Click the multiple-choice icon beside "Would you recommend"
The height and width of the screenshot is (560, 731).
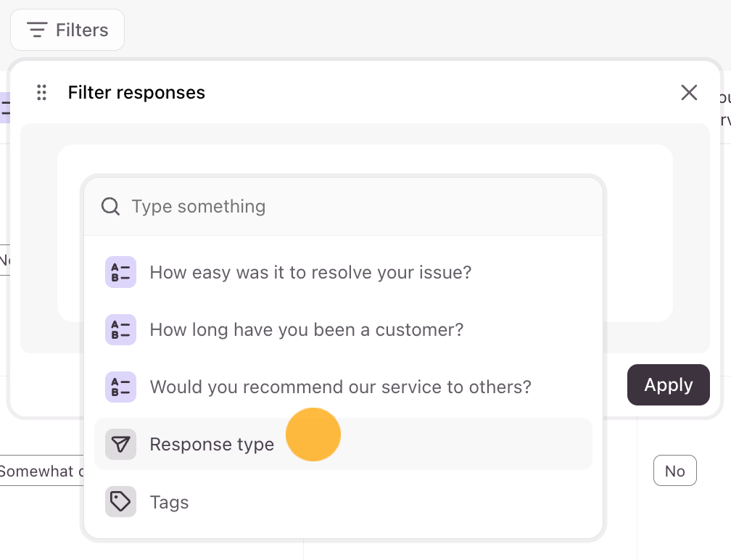tap(120, 387)
